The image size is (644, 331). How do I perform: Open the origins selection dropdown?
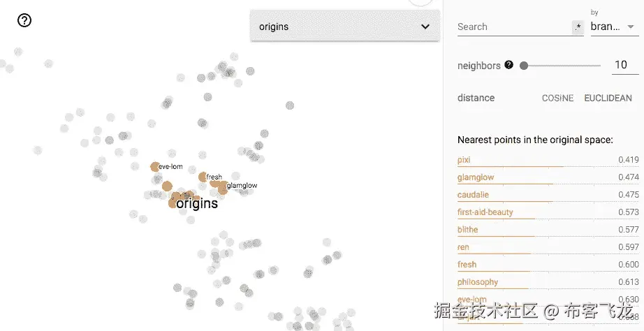coord(344,27)
